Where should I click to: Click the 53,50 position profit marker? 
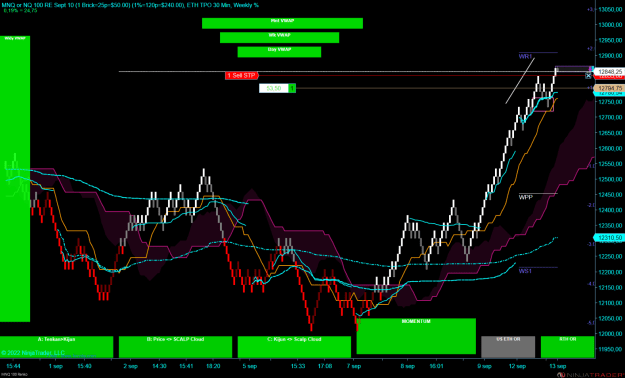273,88
